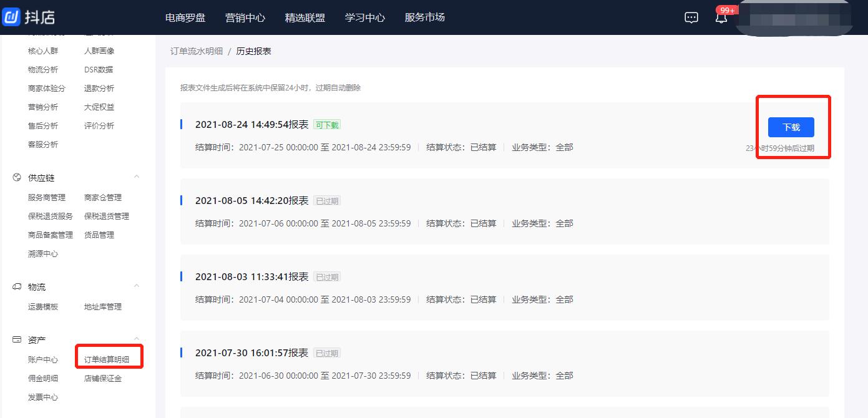Screen dimensions: 868x418
Task: Go back to 订单流水明细 breadcrumb
Action: tap(197, 51)
